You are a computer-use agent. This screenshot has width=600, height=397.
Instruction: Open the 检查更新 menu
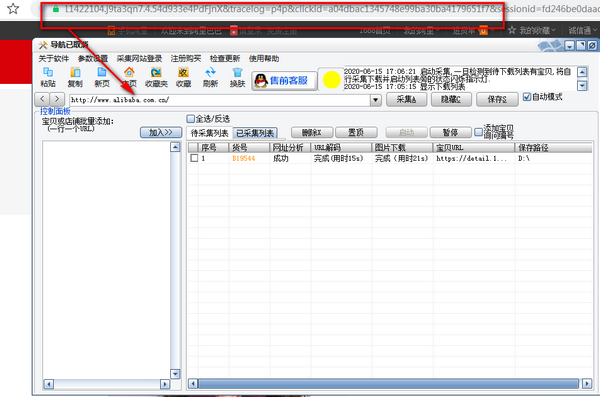pos(225,59)
